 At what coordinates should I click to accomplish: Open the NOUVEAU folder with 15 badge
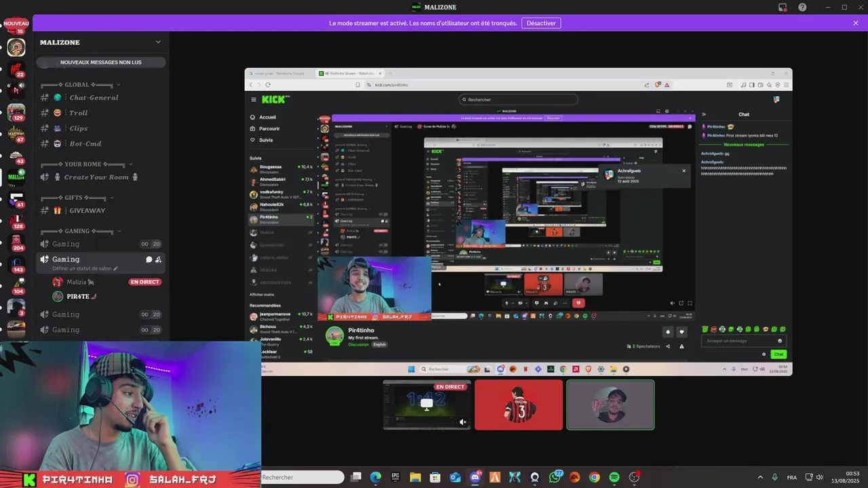pos(16,26)
